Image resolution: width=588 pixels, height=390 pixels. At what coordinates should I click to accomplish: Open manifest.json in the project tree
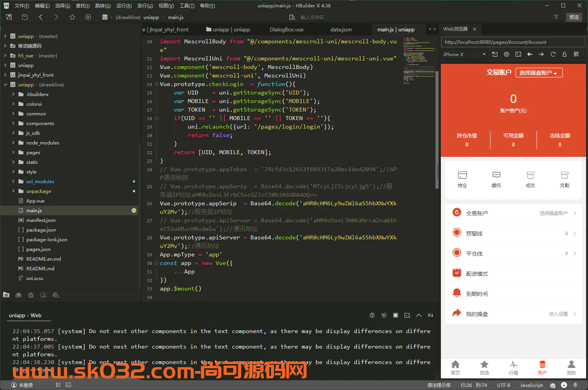click(41, 220)
